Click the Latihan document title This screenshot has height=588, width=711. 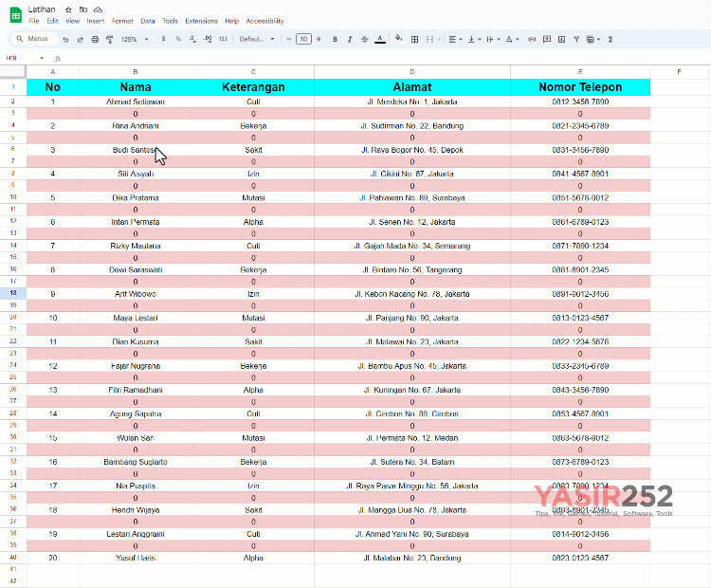tap(42, 9)
